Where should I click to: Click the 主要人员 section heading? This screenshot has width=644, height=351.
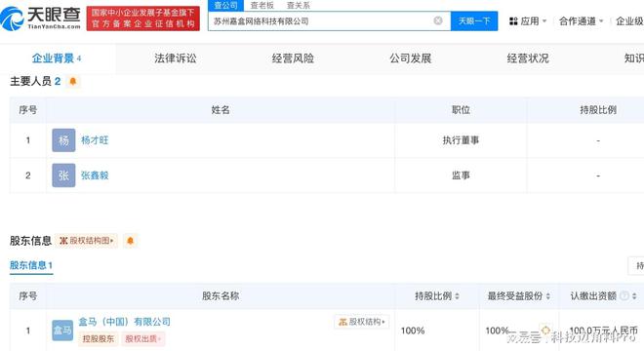[x=30, y=81]
